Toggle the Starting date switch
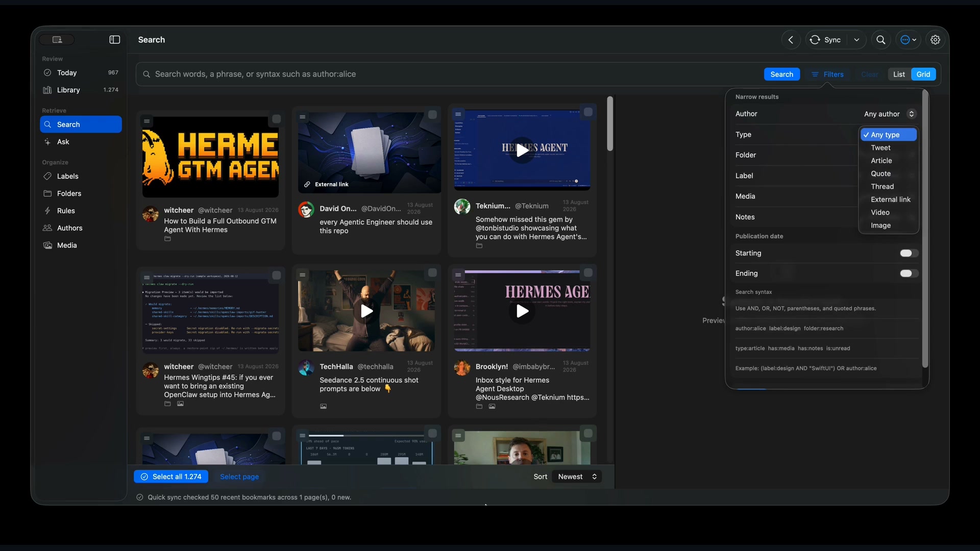This screenshot has width=980, height=551. [x=909, y=253]
